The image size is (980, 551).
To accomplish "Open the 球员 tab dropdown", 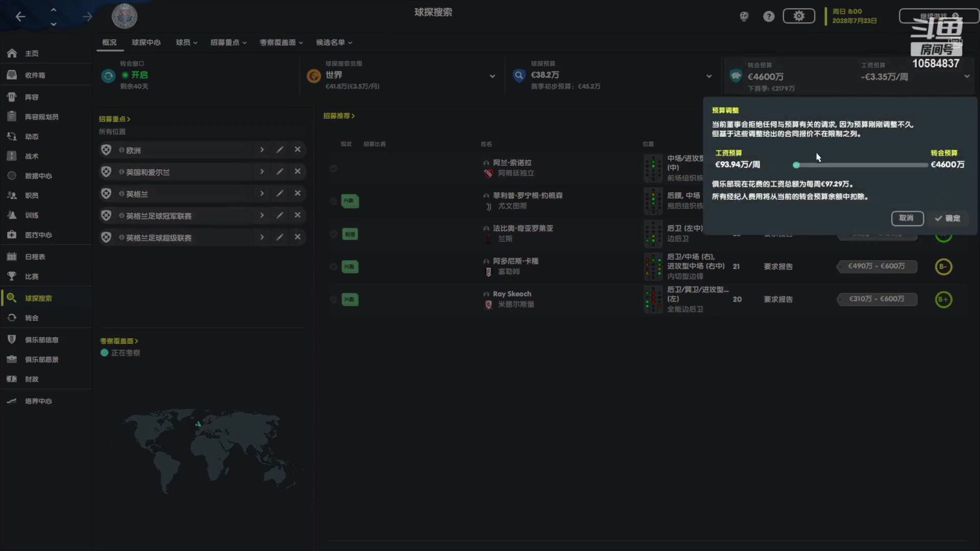I will pos(186,42).
